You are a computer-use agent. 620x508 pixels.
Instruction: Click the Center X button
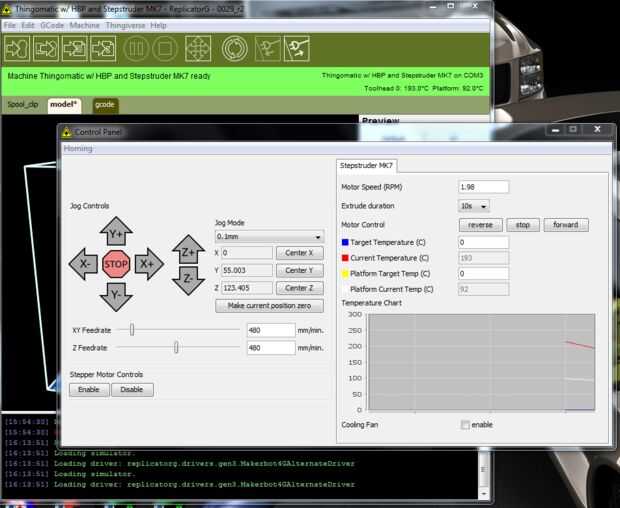pyautogui.click(x=299, y=253)
